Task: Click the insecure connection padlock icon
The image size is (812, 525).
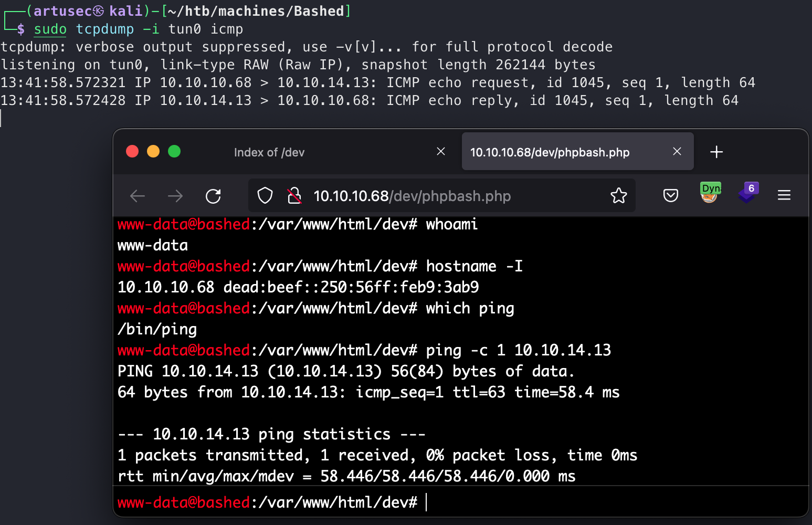Action: click(294, 196)
